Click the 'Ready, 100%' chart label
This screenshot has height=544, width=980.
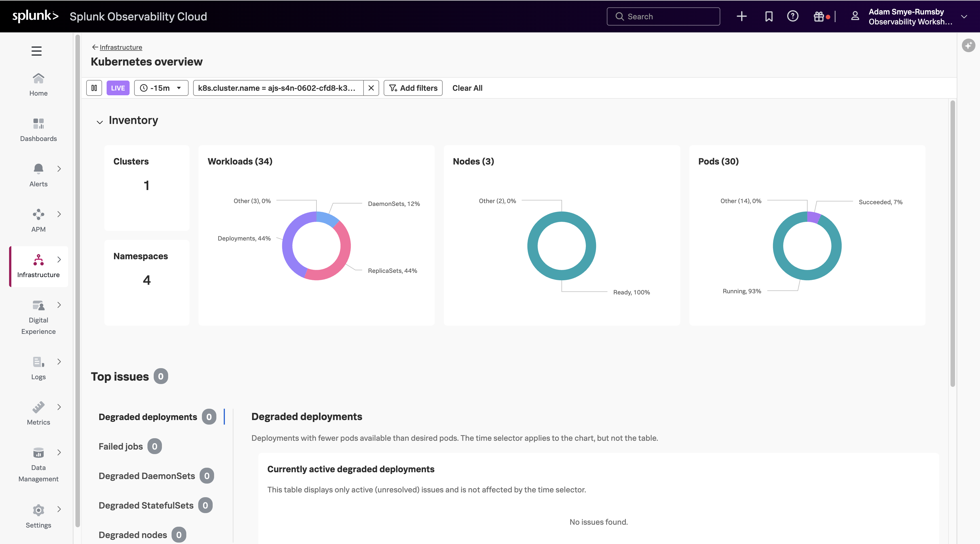tap(631, 292)
